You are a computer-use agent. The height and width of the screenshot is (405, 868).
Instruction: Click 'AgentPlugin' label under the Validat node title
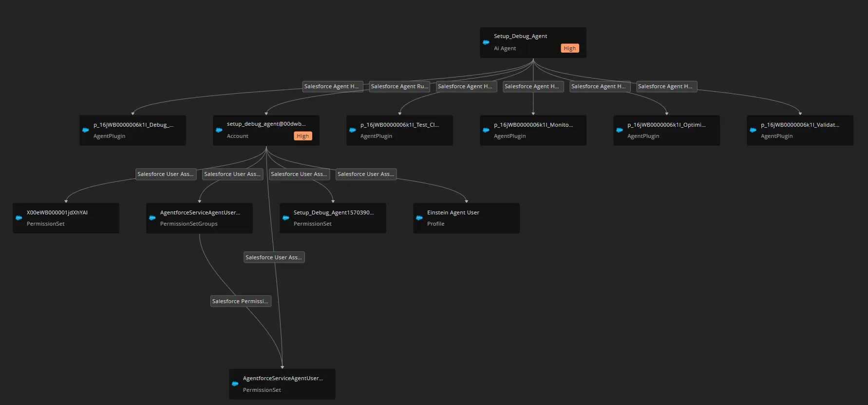pos(777,136)
